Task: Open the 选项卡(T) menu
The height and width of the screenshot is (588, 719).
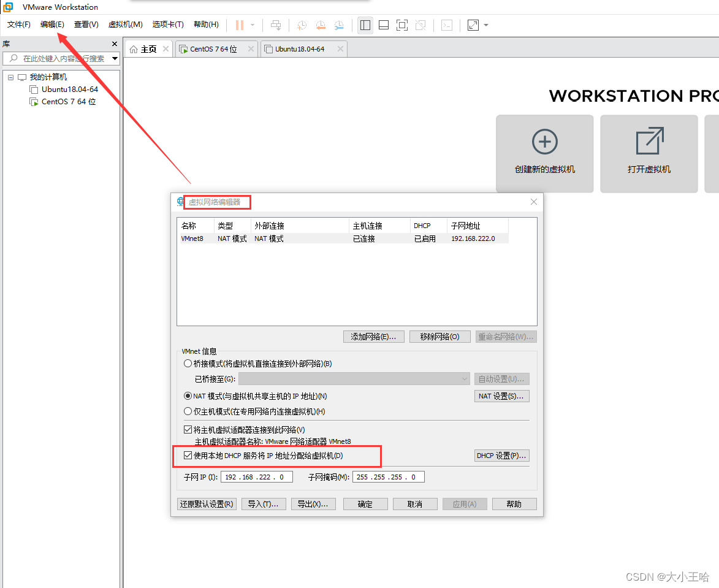Action: (x=168, y=25)
